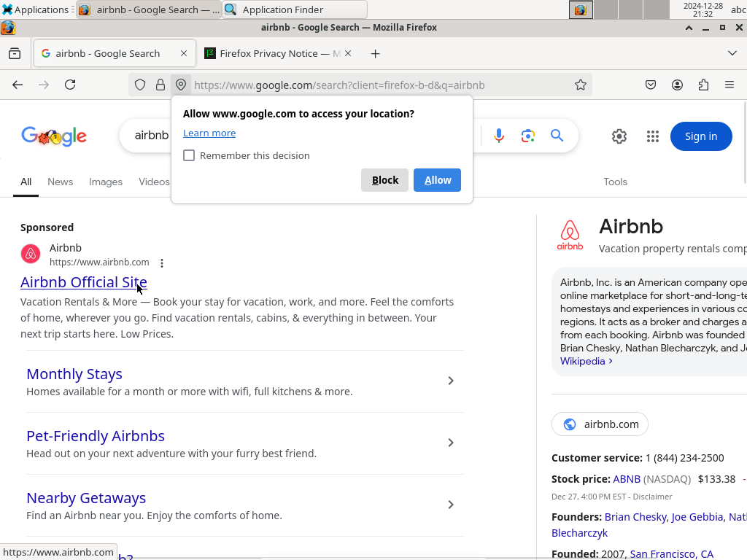
Task: Open the Firefox account icon
Action: [x=677, y=85]
